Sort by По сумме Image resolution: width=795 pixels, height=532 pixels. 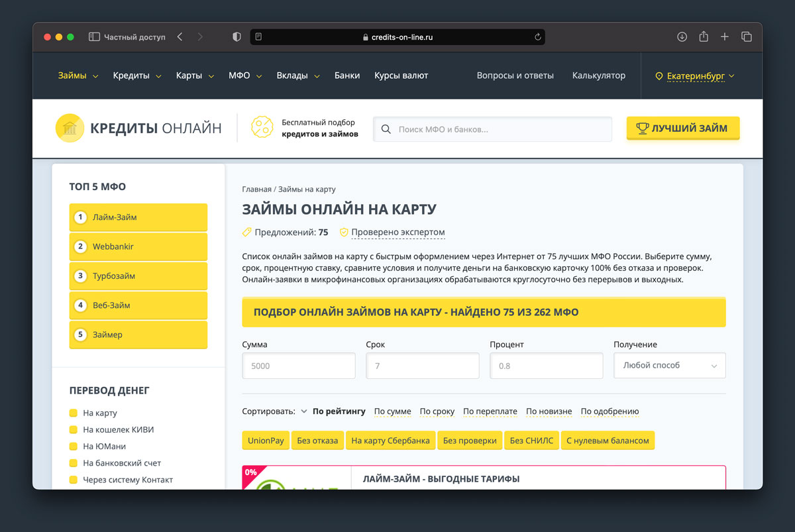click(x=392, y=411)
